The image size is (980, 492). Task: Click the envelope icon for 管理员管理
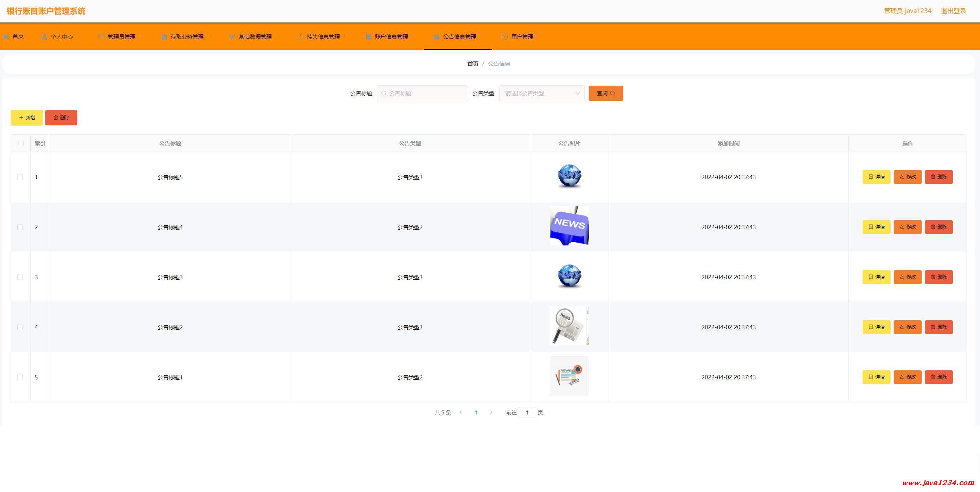coord(101,37)
